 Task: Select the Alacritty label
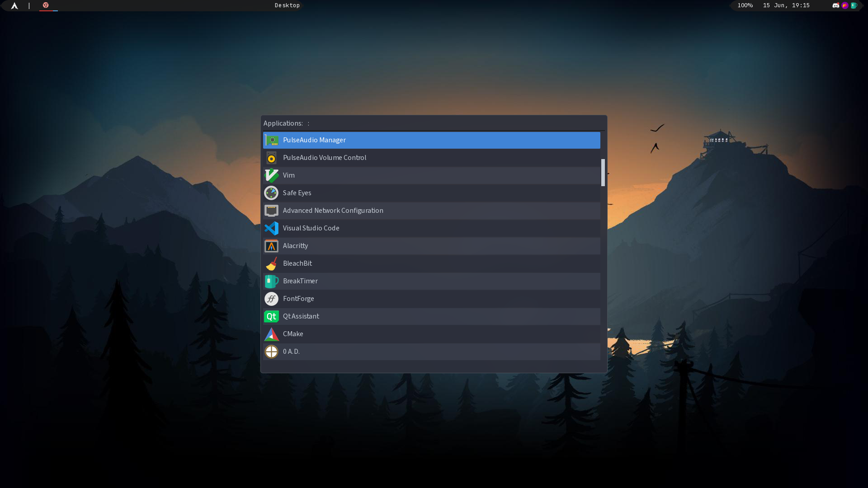[295, 246]
